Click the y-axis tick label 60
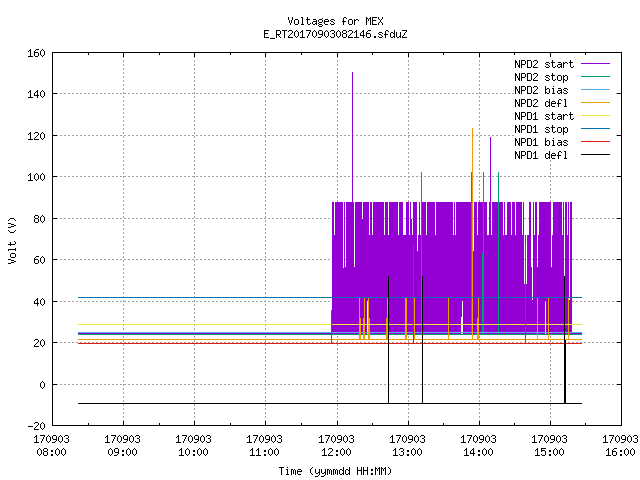The width and height of the screenshot is (640, 480). 39,260
